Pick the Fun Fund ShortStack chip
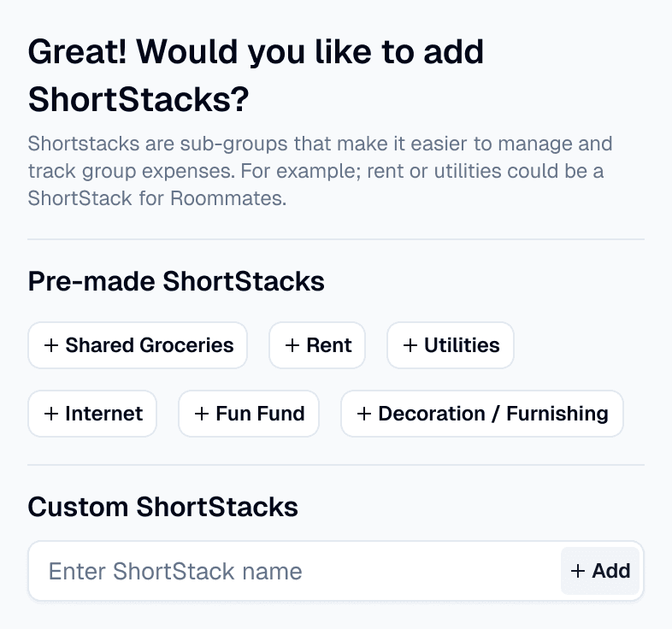The width and height of the screenshot is (672, 629). (249, 414)
